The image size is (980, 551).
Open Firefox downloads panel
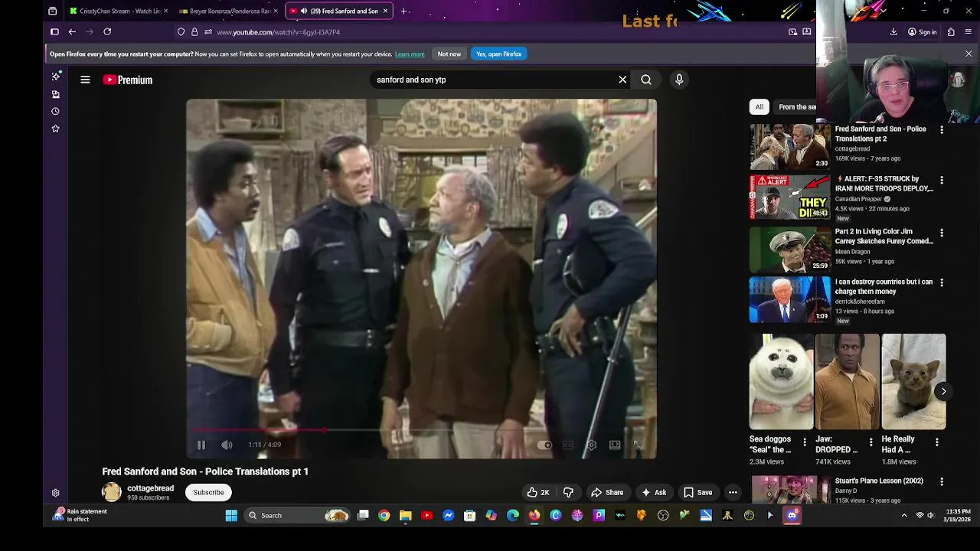click(x=893, y=32)
